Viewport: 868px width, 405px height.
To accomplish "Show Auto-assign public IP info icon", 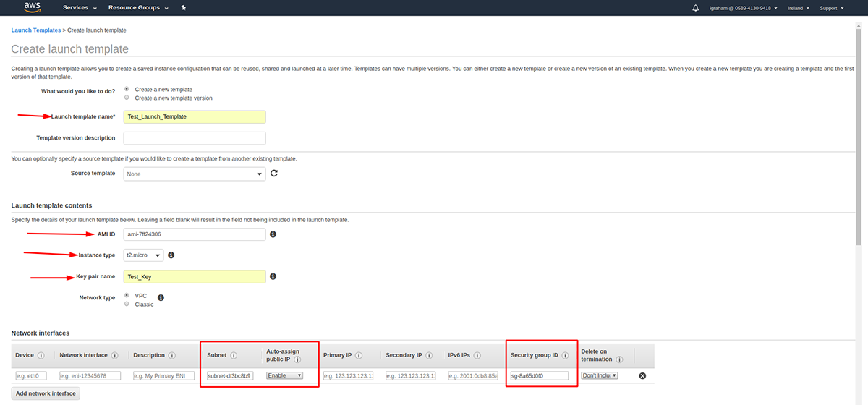I will point(297,359).
